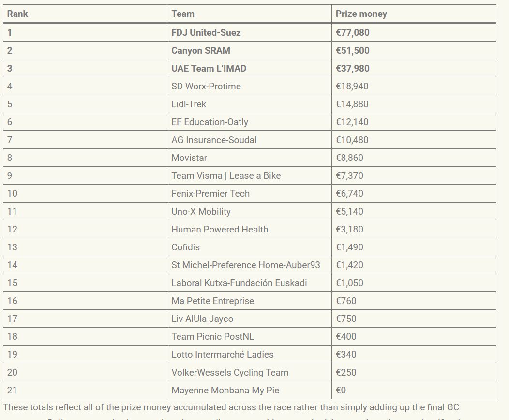The height and width of the screenshot is (420, 509).
Task: Click the Uno-X Mobility cell
Action: click(x=249, y=211)
